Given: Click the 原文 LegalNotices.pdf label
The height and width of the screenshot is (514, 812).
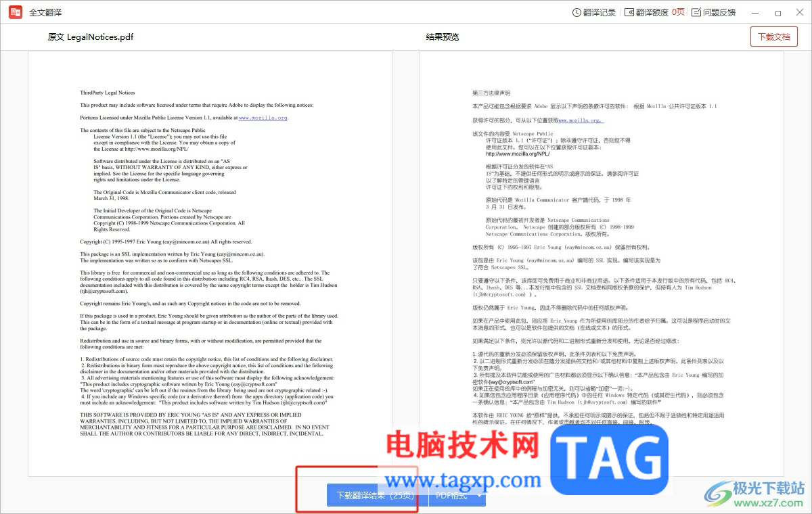Looking at the screenshot, I should pos(91,37).
